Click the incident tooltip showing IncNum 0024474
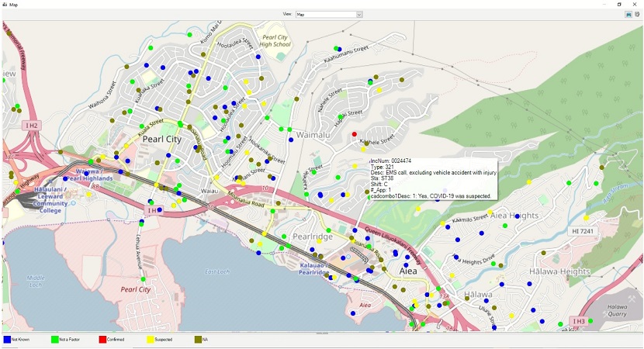The height and width of the screenshot is (349, 644). (433, 178)
